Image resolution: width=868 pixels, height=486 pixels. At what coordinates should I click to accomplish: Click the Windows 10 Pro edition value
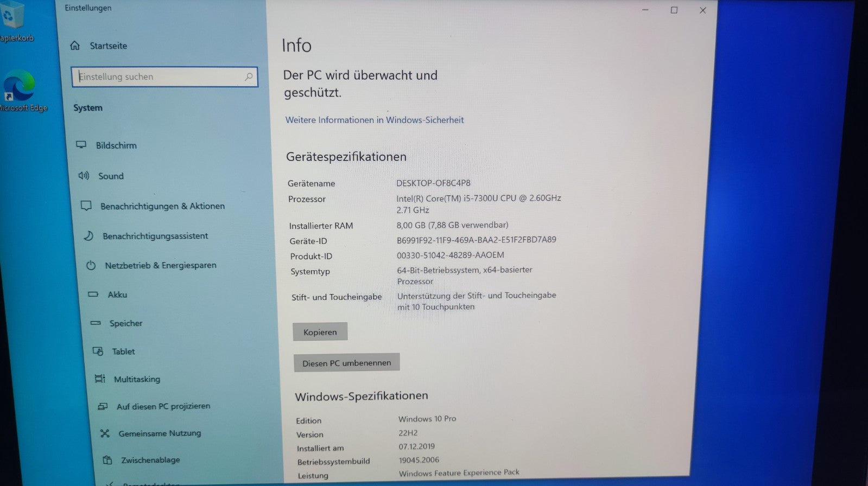(x=427, y=419)
